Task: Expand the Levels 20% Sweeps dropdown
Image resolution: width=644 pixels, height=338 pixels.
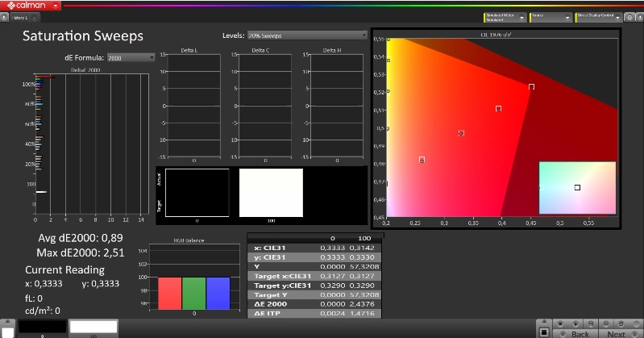Action: click(x=306, y=35)
